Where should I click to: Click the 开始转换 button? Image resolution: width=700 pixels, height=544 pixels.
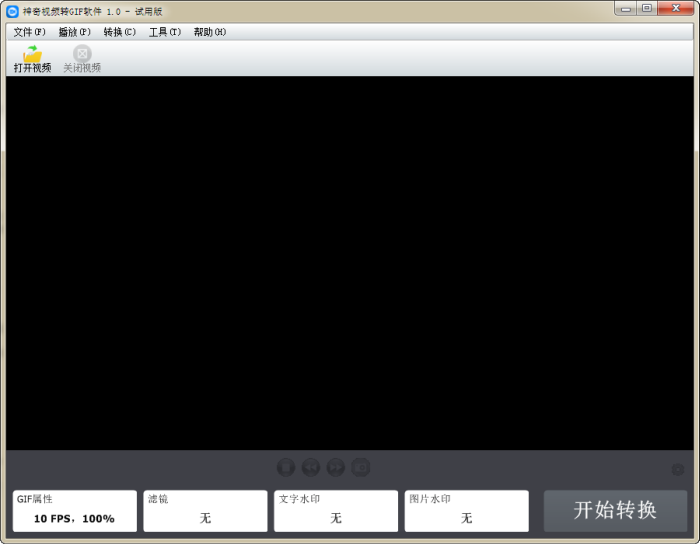point(615,511)
